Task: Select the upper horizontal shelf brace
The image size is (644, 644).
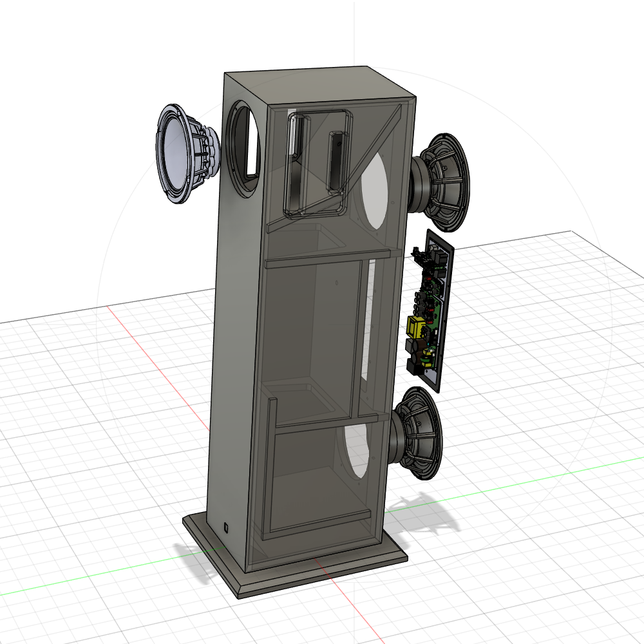Action: coord(328,259)
